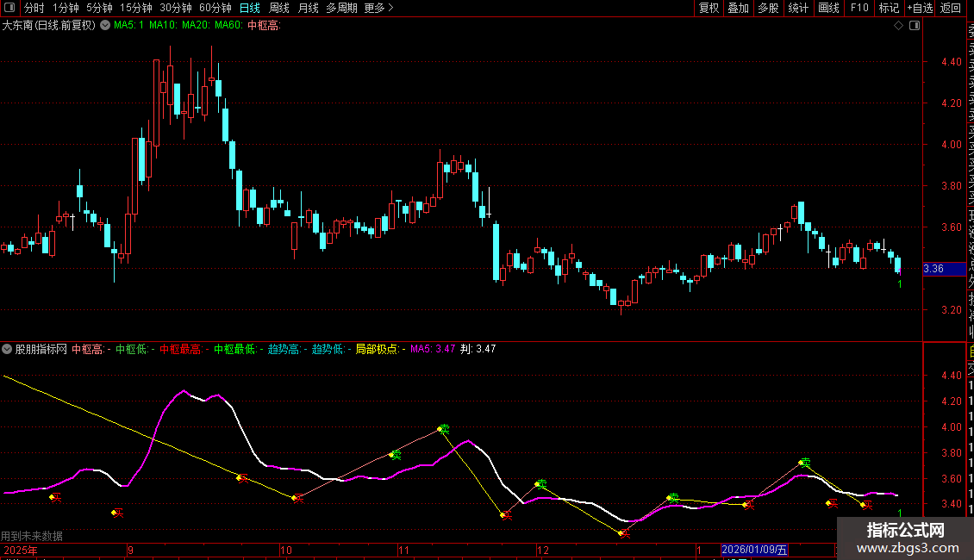
Task: Select the 30分钟 period tab
Action: 176,8
